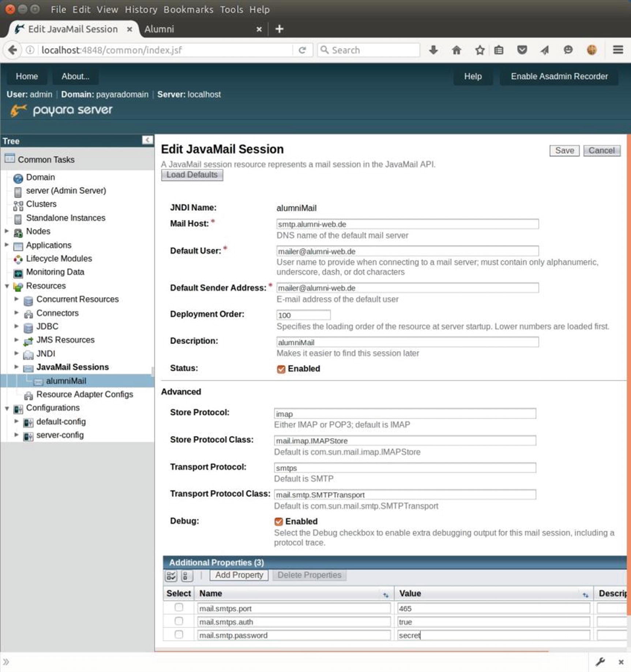Select the mail.smtps.auth property checkbox

click(179, 621)
